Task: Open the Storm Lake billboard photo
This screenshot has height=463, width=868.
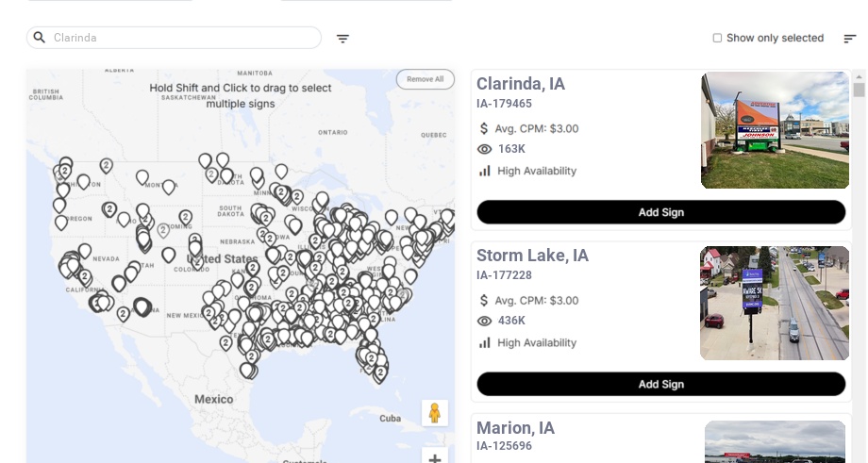Action: [774, 303]
